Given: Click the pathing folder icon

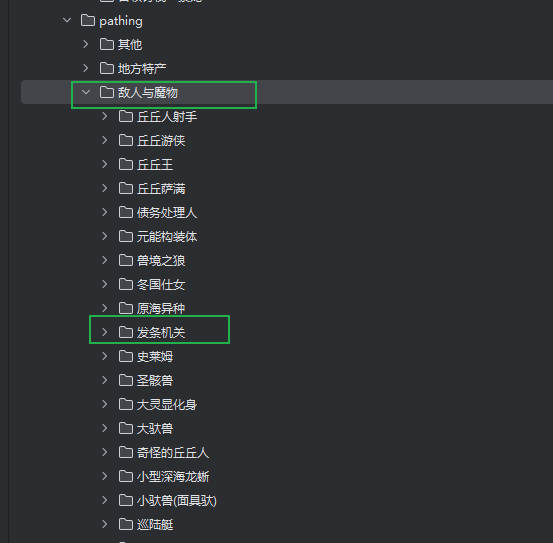Looking at the screenshot, I should [87, 20].
